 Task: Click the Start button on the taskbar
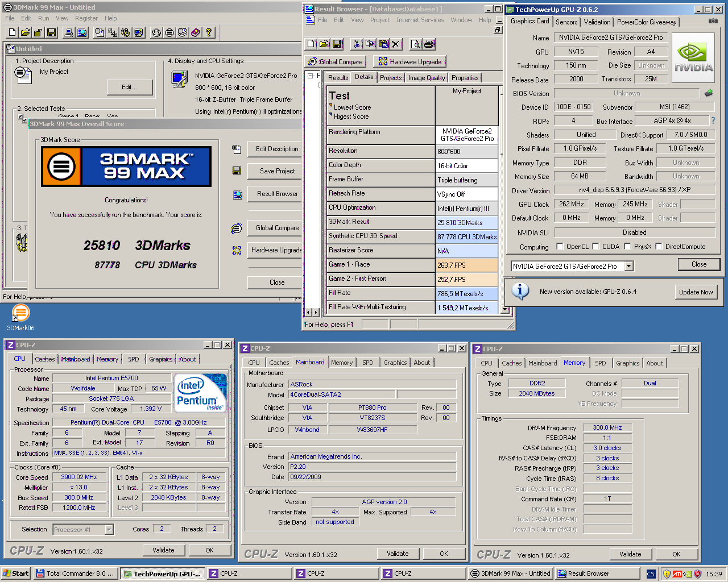pos(16,573)
